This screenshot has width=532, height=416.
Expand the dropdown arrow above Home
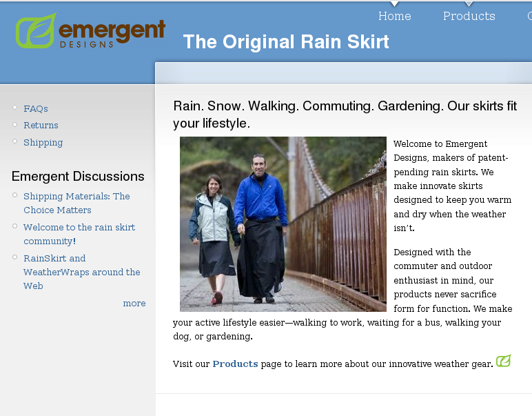pos(395,3)
